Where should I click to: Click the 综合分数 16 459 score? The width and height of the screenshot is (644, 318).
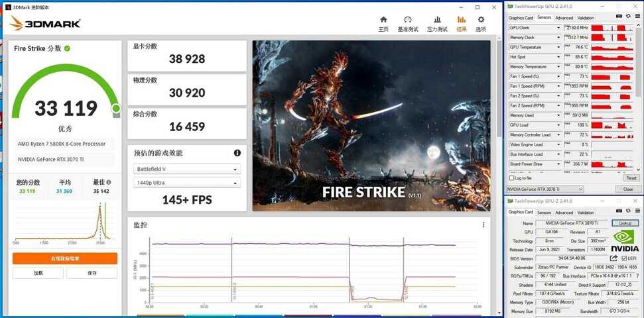187,127
